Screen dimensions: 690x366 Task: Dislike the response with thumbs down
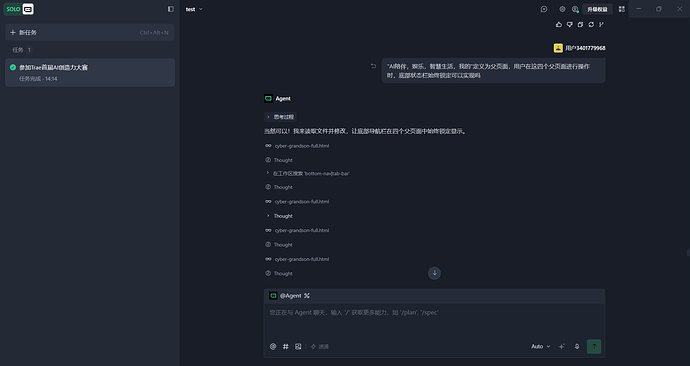[569, 24]
